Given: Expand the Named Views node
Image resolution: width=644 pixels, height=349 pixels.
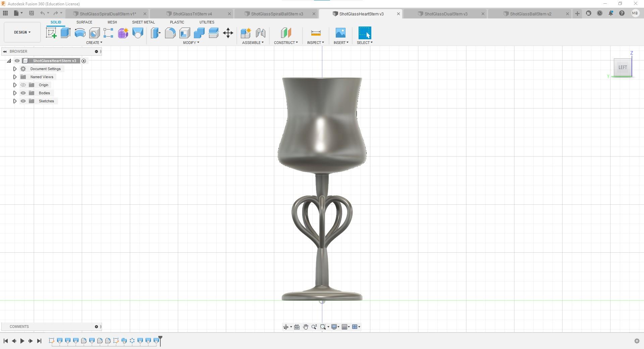Looking at the screenshot, I should click(15, 77).
